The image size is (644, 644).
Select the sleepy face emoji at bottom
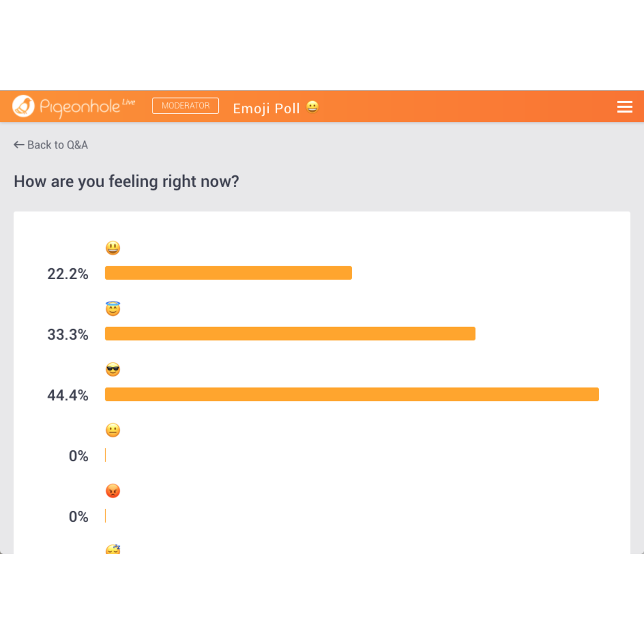coord(113,549)
